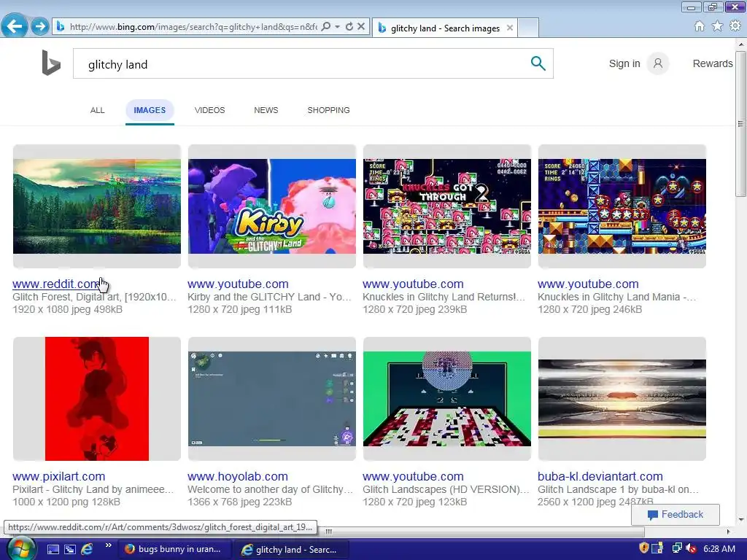Open the red Pixilart thumbnail
The height and width of the screenshot is (560, 747).
(x=97, y=399)
